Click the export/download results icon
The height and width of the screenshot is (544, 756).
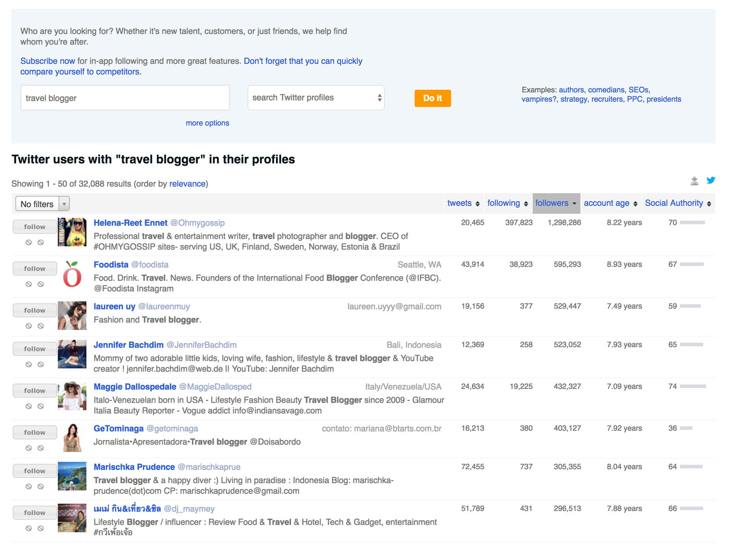click(x=694, y=181)
